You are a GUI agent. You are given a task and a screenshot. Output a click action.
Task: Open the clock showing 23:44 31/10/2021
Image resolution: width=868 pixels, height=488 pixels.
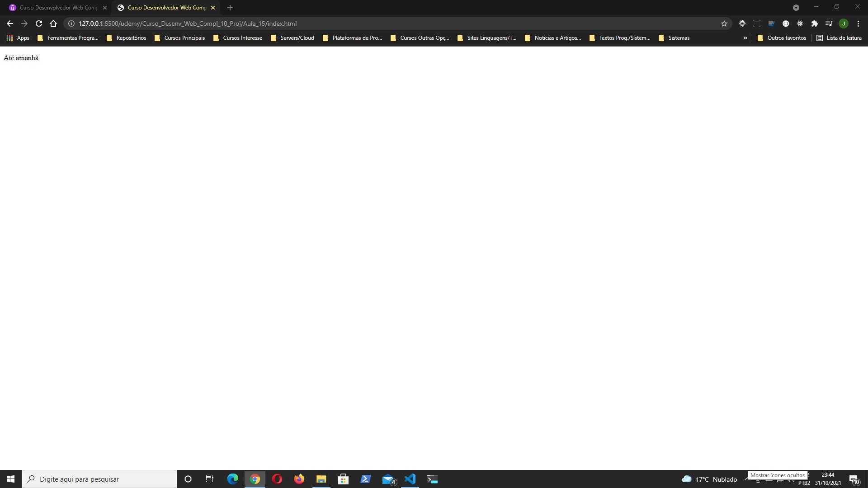(828, 479)
